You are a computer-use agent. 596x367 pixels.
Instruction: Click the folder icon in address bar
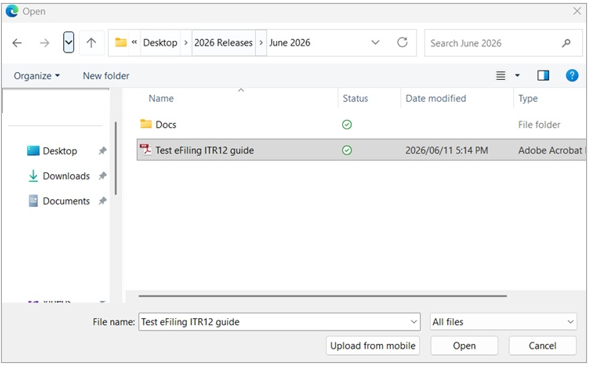click(121, 43)
